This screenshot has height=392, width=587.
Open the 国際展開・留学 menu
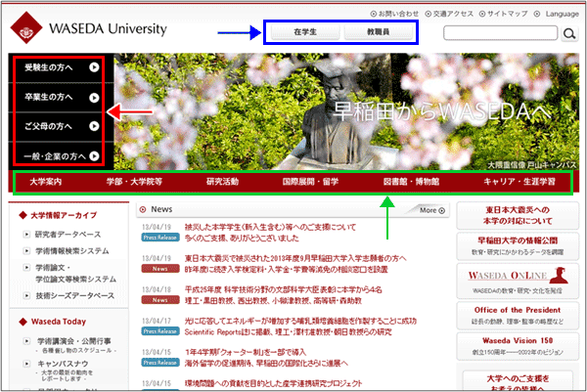[311, 182]
